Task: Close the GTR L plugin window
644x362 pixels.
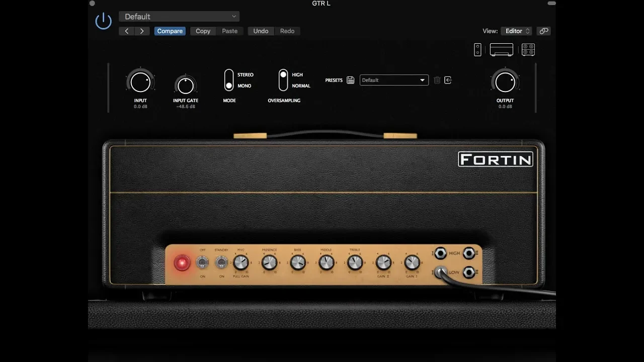Action: pos(92,4)
